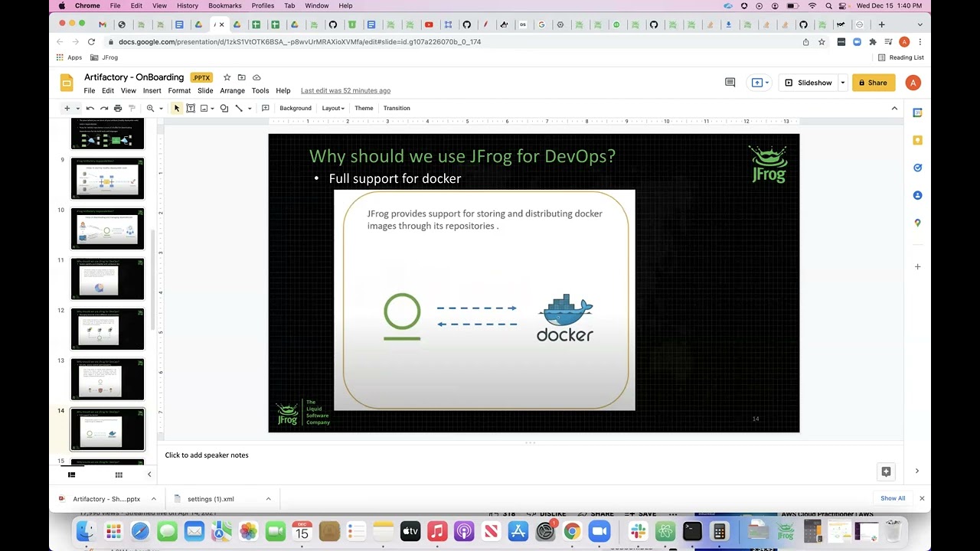This screenshot has height=551, width=980.
Task: Open the insert image dropdown arrow
Action: [212, 108]
